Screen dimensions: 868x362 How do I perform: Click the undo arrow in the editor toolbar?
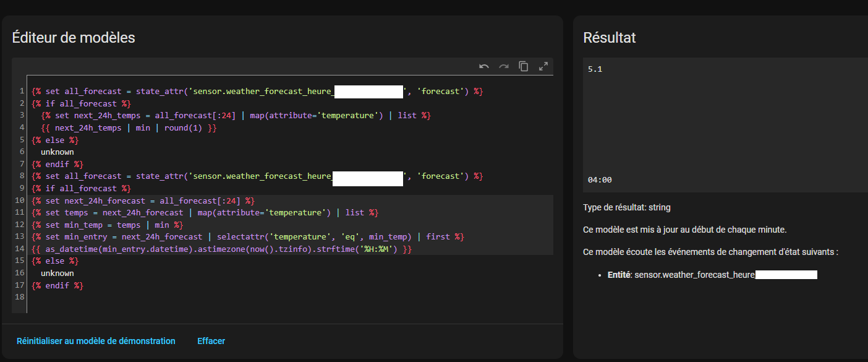(484, 66)
